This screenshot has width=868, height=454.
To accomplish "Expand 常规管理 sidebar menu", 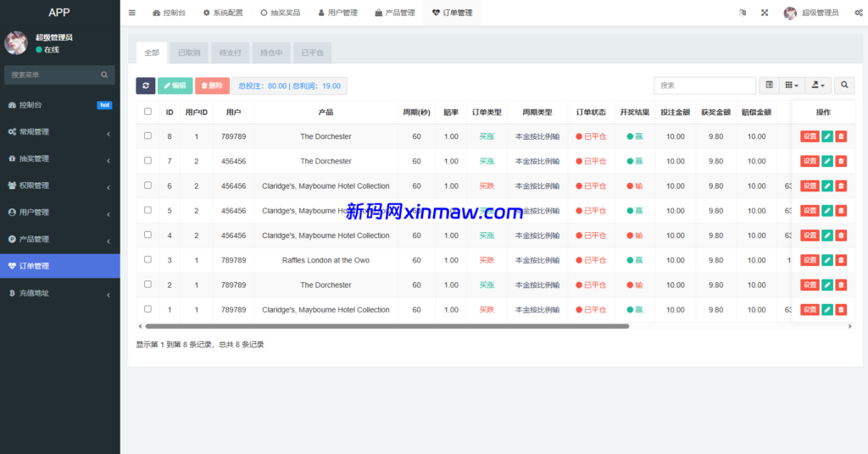I will (x=60, y=131).
